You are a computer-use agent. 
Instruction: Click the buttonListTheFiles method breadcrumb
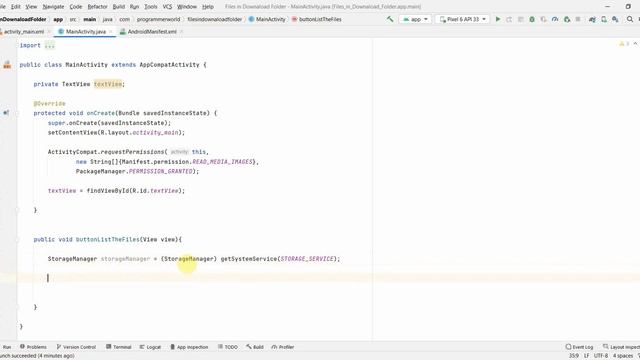coord(317,19)
